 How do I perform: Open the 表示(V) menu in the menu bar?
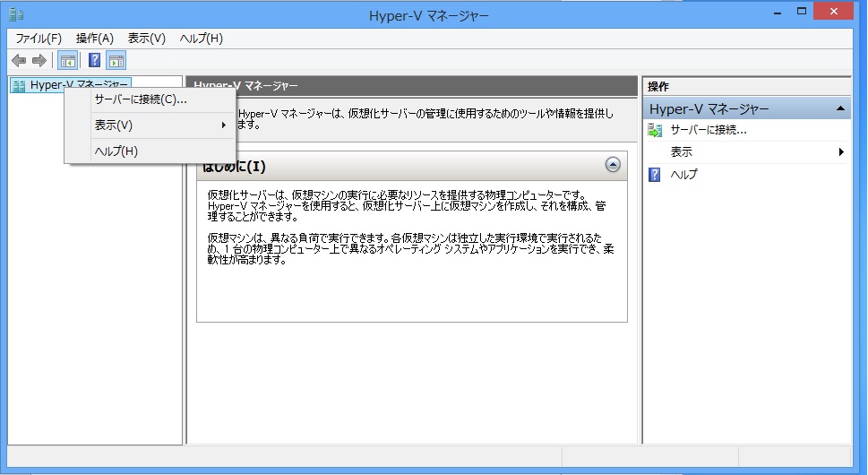click(x=147, y=39)
